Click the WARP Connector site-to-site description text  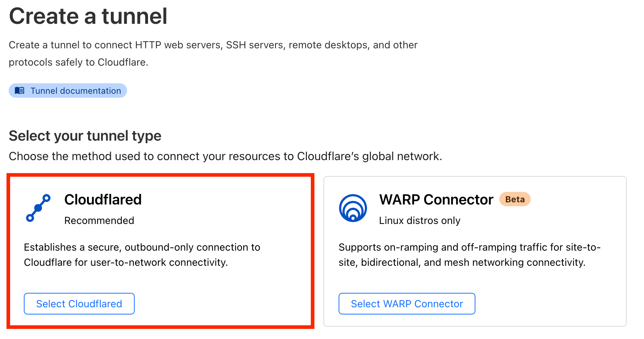(x=469, y=255)
